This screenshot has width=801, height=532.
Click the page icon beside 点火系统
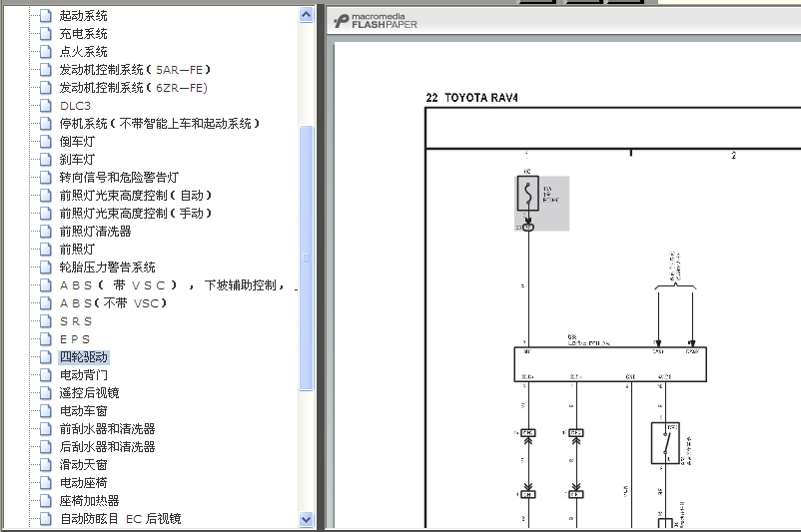pos(46,52)
